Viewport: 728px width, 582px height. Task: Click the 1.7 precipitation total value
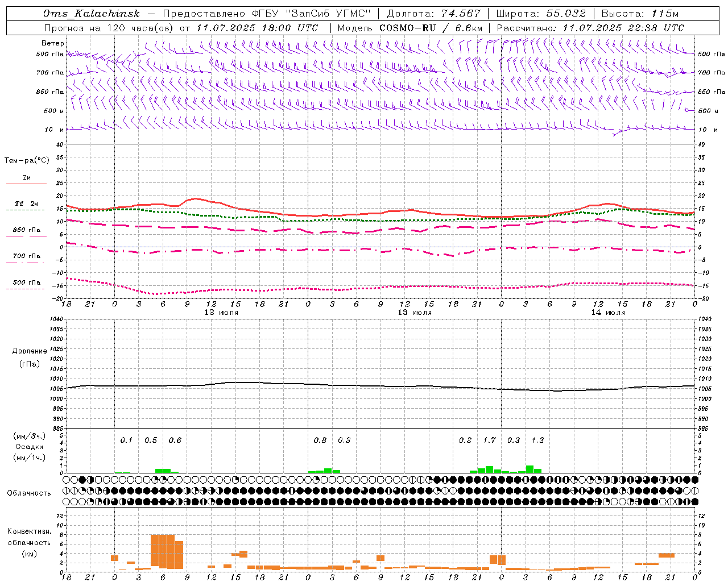point(490,440)
